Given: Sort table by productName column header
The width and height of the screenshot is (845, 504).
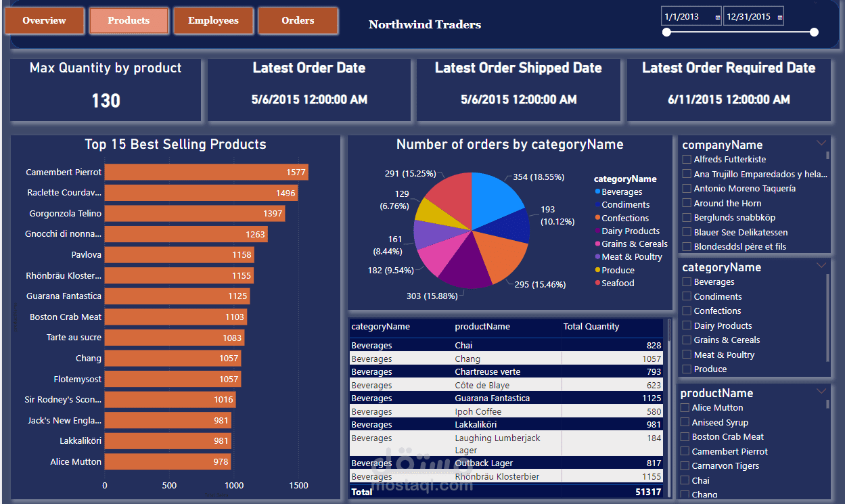Looking at the screenshot, I should [482, 327].
